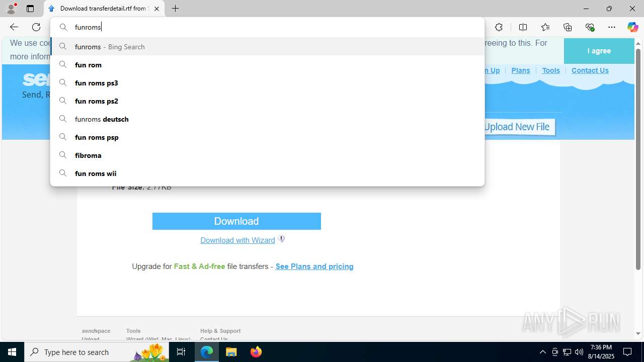Open the volume speaker tray icon
Image resolution: width=644 pixels, height=362 pixels.
coord(579,352)
